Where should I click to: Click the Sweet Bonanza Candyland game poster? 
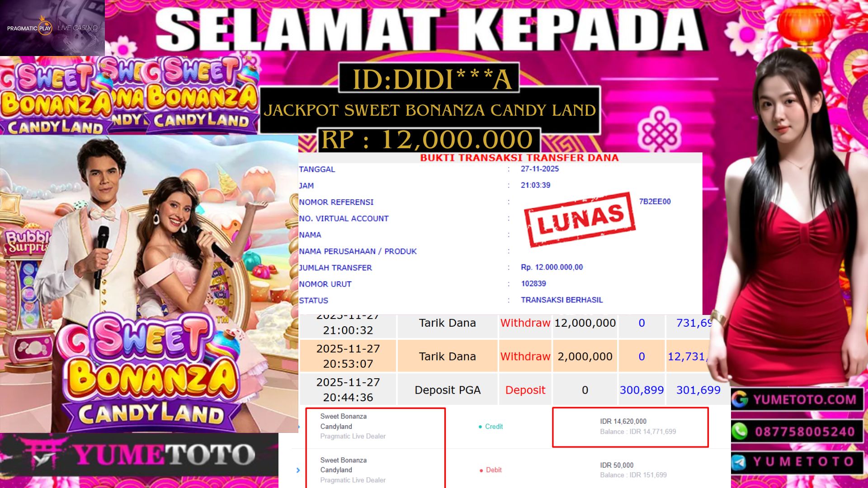149,284
